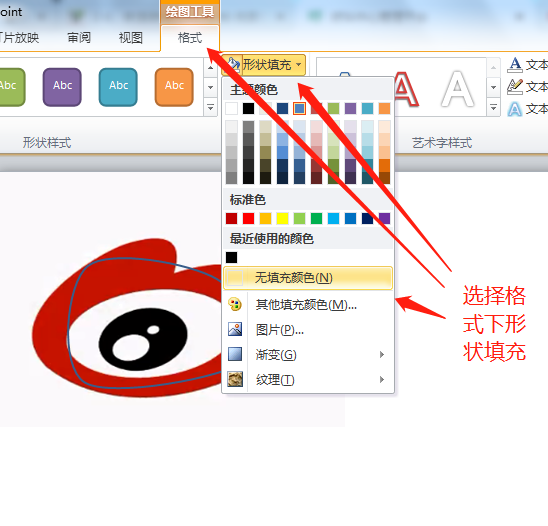Apply the white outlined WordArt A style
The image size is (548, 526).
458,88
